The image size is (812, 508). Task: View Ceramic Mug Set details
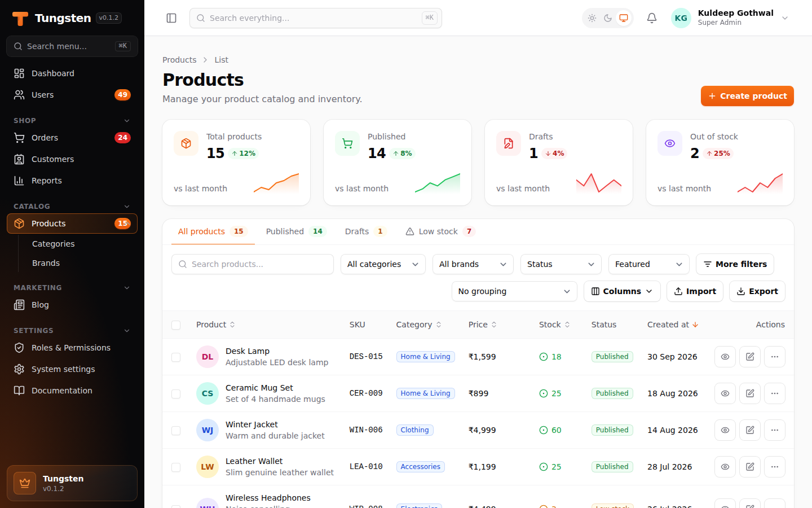[x=725, y=393]
